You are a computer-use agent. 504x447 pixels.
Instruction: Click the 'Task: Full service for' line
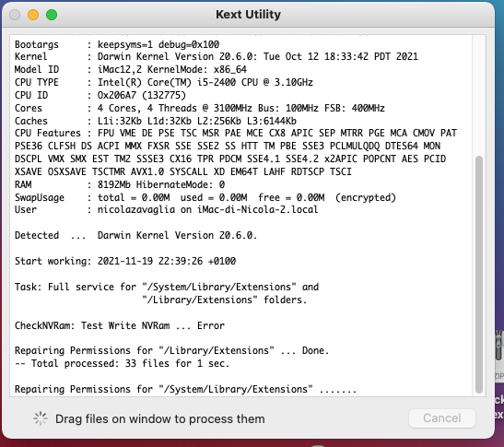point(167,287)
